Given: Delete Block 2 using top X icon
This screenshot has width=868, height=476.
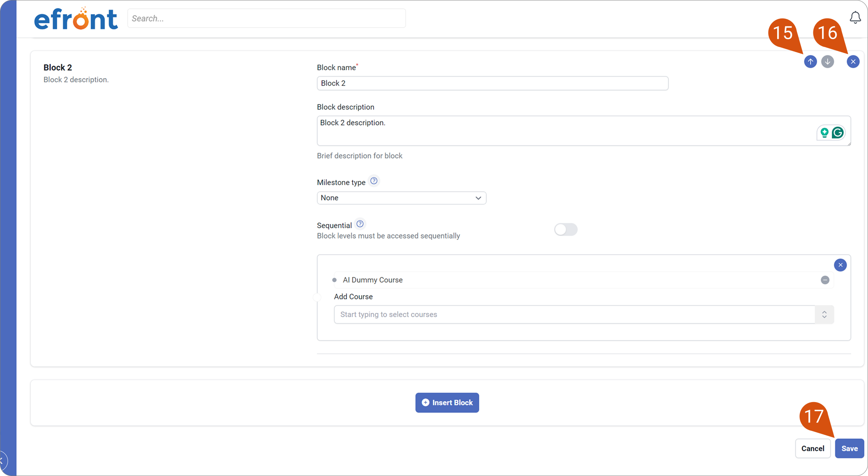Looking at the screenshot, I should click(853, 61).
